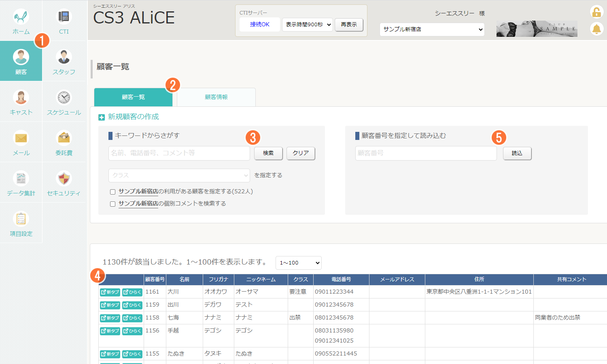Screen dimensions: 607x364
Task: Open the スタッフ sidebar icon
Action: 64,57
